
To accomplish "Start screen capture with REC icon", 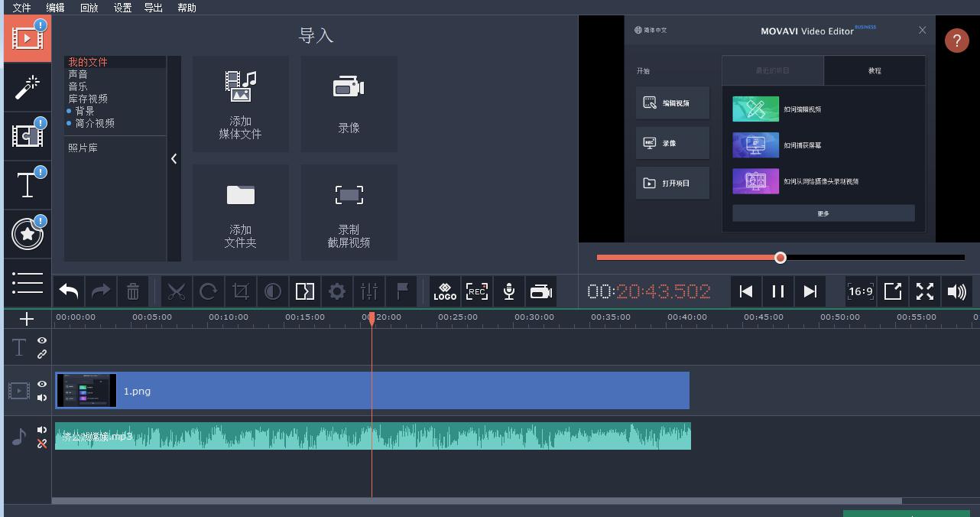I will coord(477,291).
